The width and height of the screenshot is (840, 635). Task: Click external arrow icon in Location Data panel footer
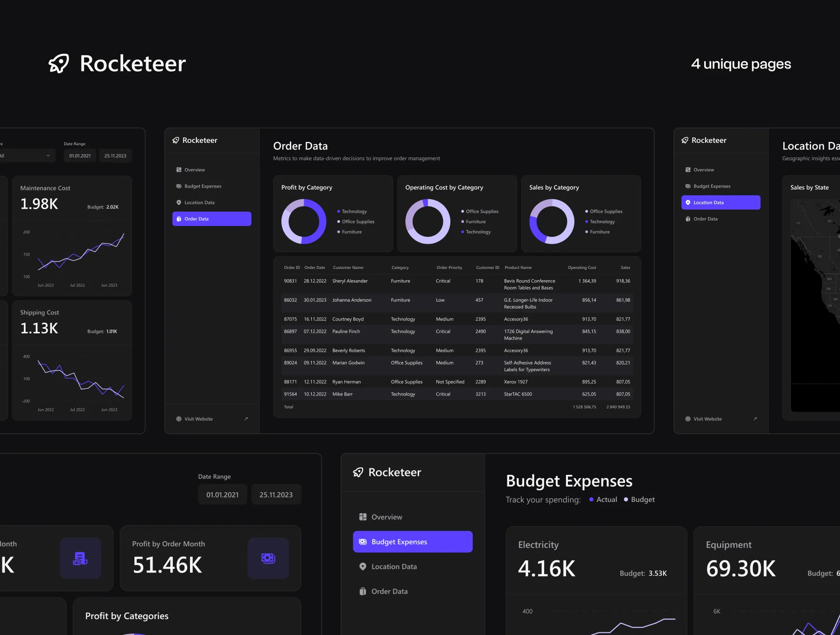click(x=755, y=419)
